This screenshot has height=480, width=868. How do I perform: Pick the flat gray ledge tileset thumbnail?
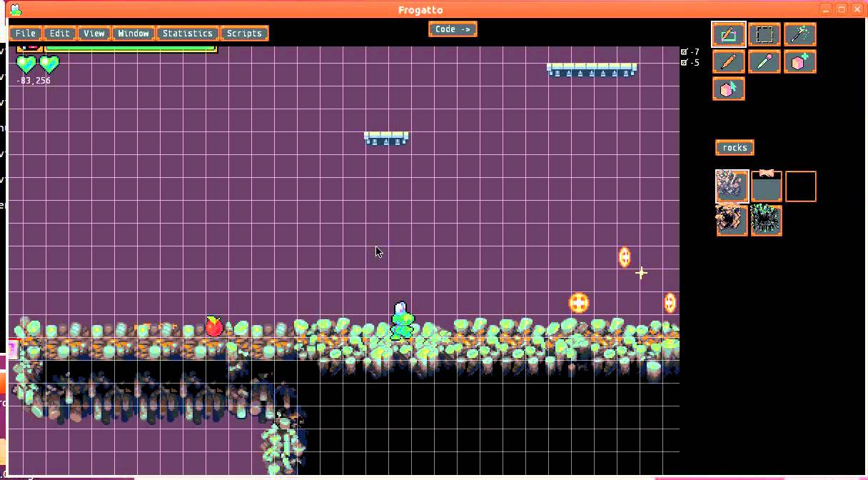coord(767,186)
